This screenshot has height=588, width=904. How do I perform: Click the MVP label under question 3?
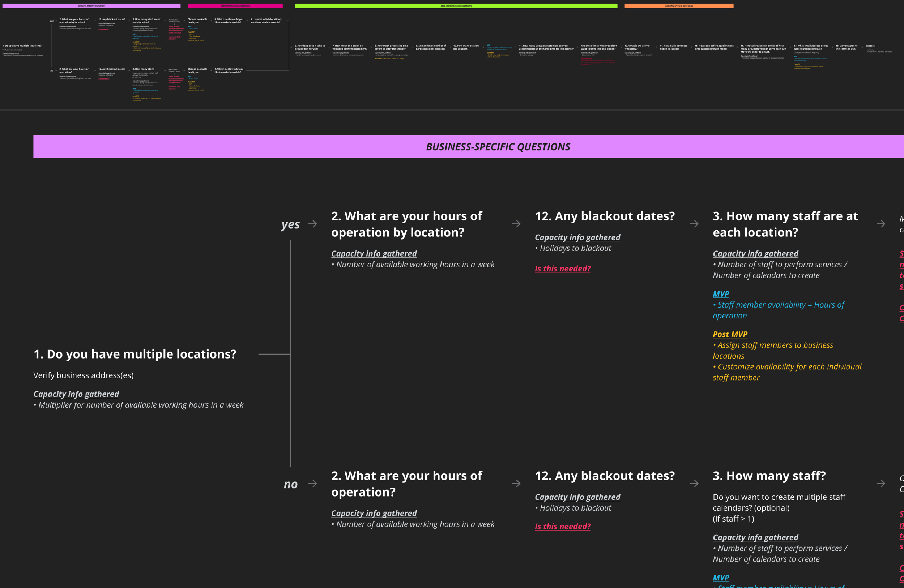pos(720,294)
